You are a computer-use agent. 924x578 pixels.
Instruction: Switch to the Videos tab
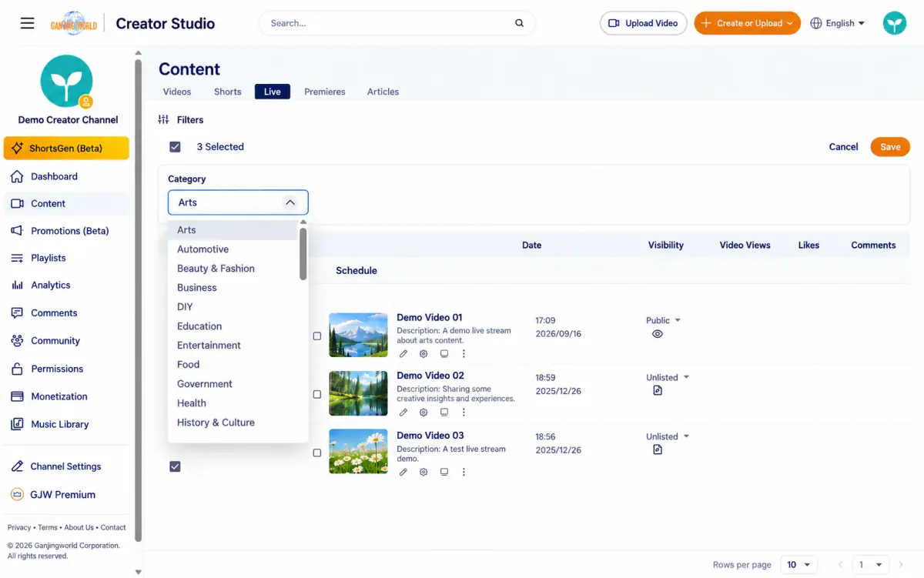(177, 92)
